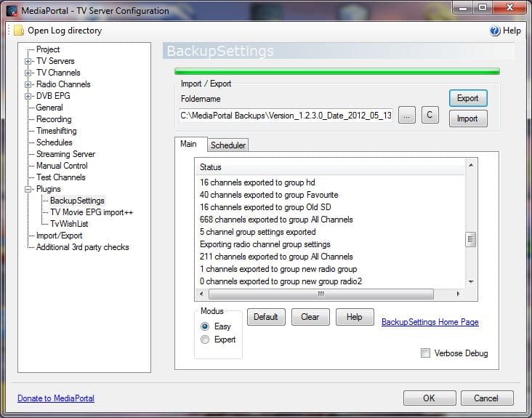Enable the Verbose Debug checkbox
The width and height of the screenshot is (532, 418).
coord(425,353)
